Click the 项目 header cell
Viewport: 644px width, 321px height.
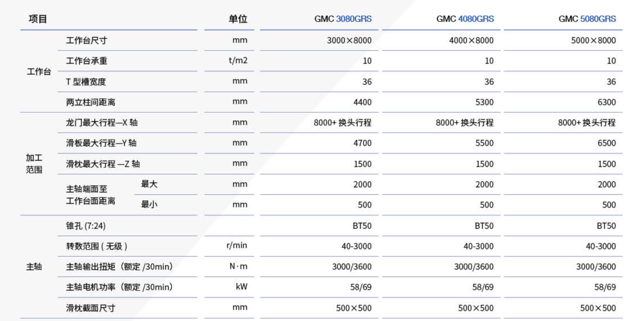click(38, 19)
